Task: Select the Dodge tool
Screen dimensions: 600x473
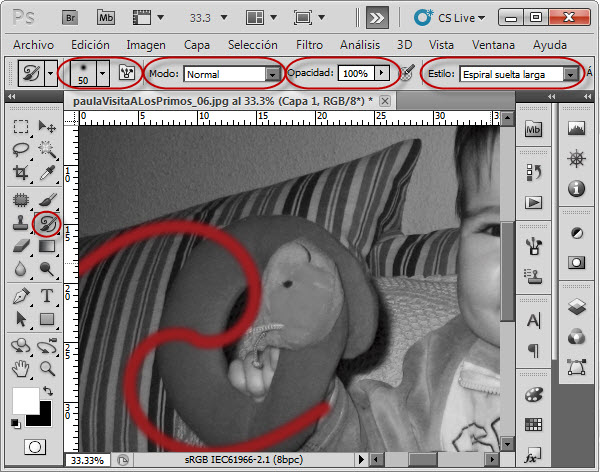Action: tap(47, 269)
